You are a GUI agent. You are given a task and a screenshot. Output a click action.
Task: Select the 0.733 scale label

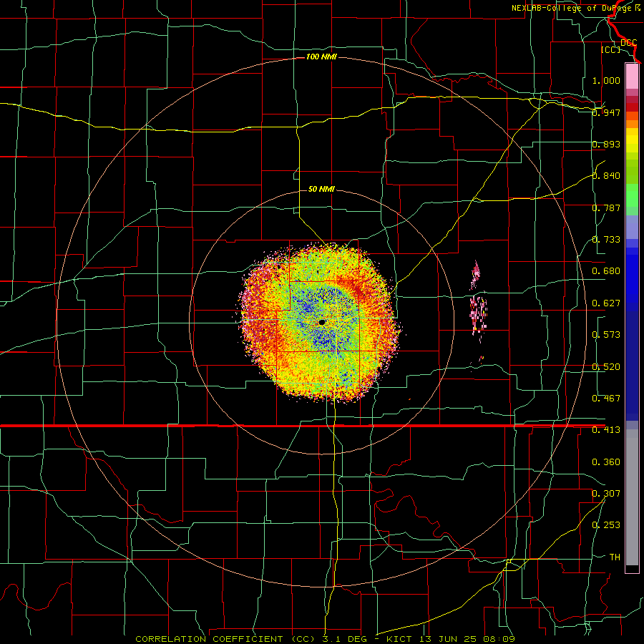coord(606,240)
